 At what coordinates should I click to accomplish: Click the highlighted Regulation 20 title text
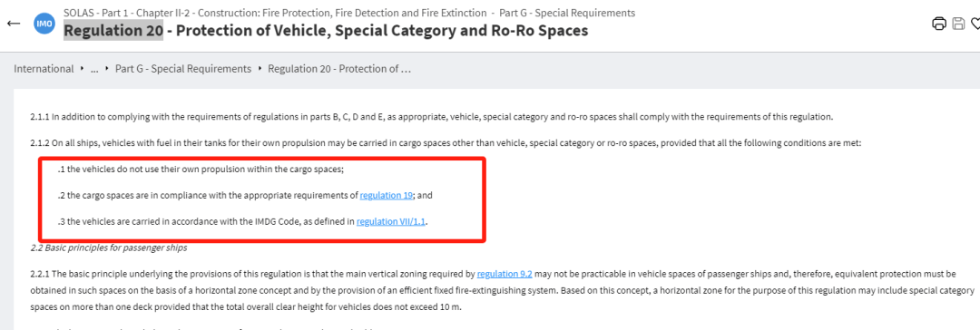[x=113, y=30]
